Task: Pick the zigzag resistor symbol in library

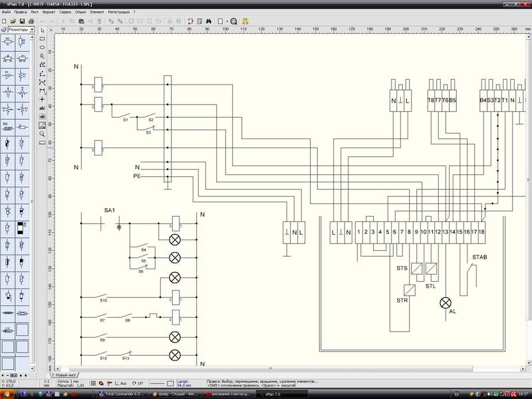Action: click(x=8, y=75)
